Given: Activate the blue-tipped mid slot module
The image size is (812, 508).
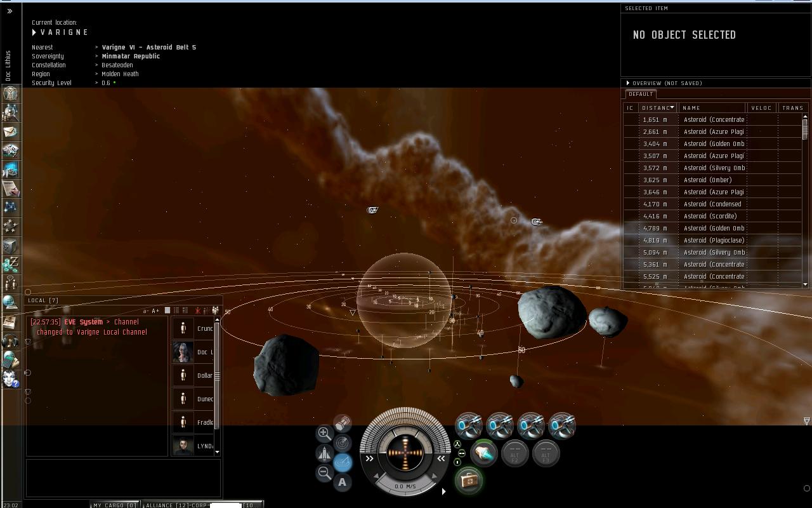Looking at the screenshot, I should (x=484, y=453).
